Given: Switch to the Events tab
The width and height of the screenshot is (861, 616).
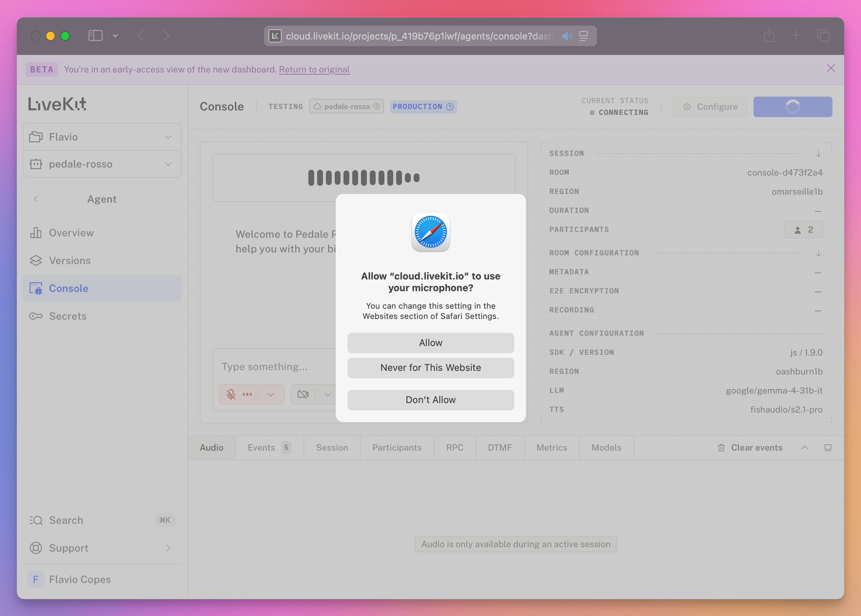Looking at the screenshot, I should 269,448.
